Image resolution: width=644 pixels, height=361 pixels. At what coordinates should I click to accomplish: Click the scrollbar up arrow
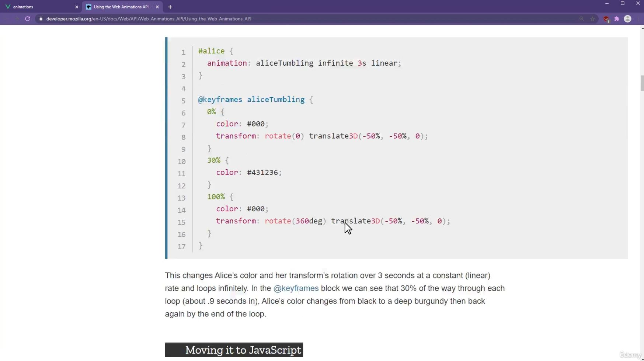642,28
